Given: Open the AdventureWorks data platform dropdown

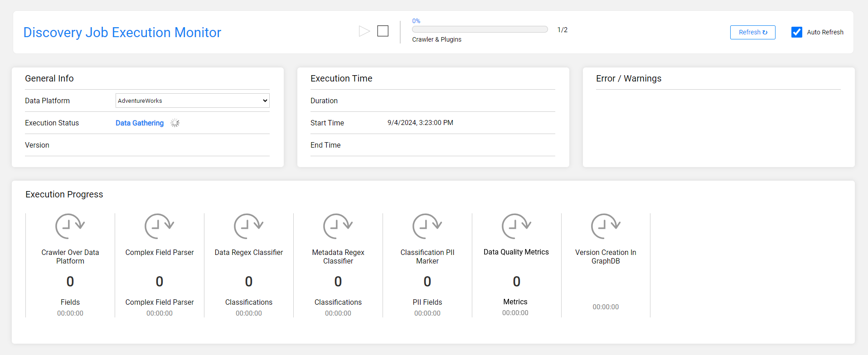Looking at the screenshot, I should coord(192,101).
